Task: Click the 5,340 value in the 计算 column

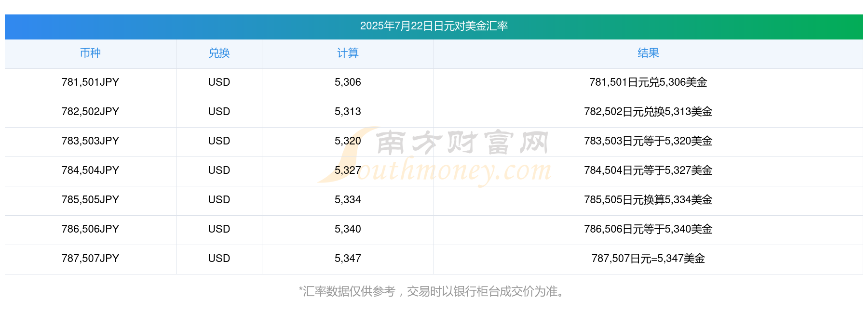Action: tap(348, 229)
